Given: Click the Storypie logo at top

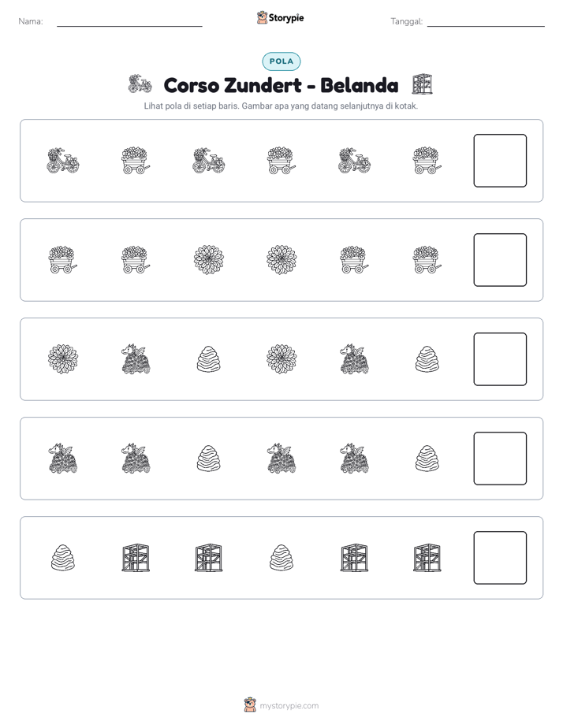Looking at the screenshot, I should coord(280,17).
